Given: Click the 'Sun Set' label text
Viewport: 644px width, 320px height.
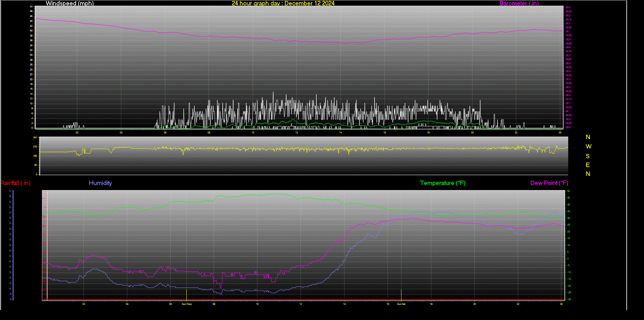Looking at the screenshot, I should 401,304.
